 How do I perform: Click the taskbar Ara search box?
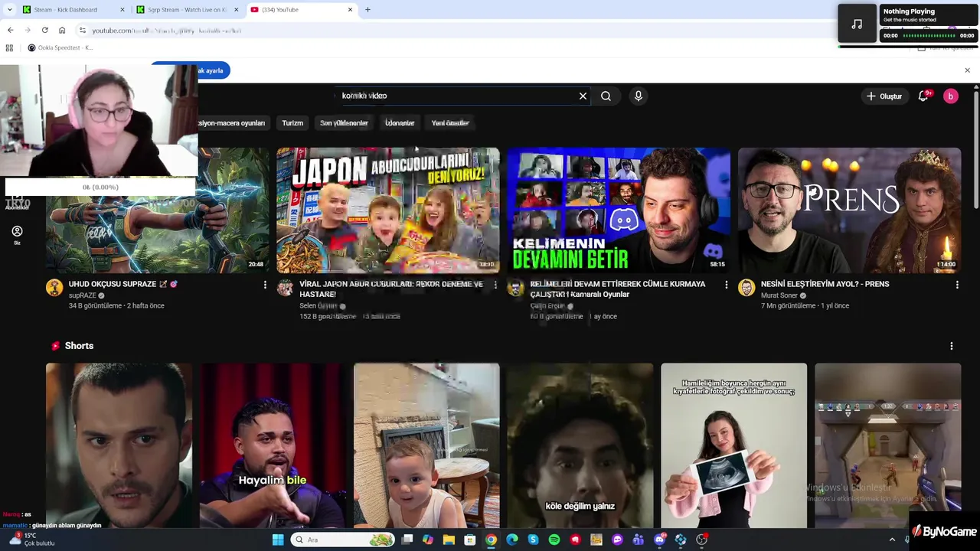pos(343,540)
